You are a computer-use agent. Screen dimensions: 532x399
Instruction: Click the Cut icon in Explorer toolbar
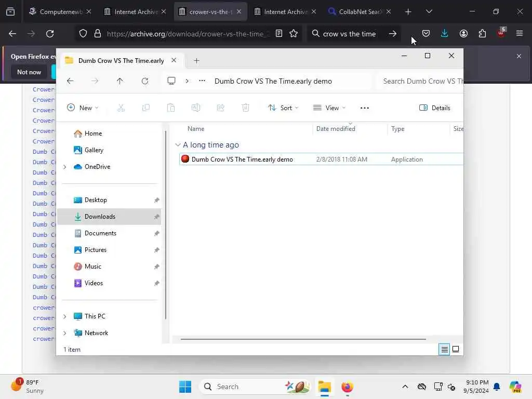121,108
